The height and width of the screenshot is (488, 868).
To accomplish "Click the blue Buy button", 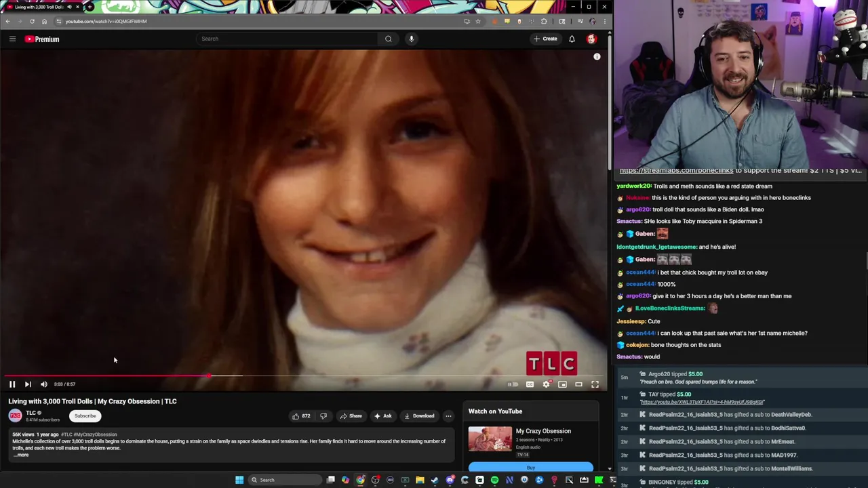I will (x=531, y=468).
